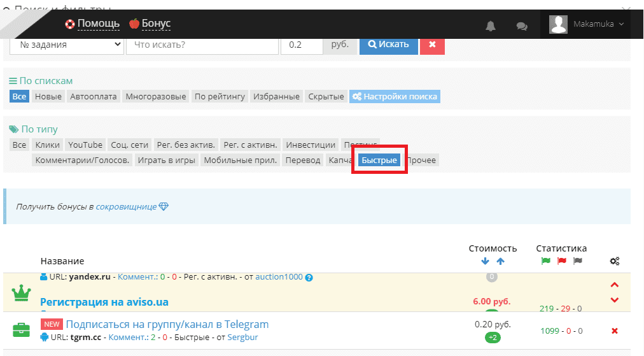Open the notifications bell icon
Image resolution: width=644 pixels, height=356 pixels.
click(x=491, y=26)
